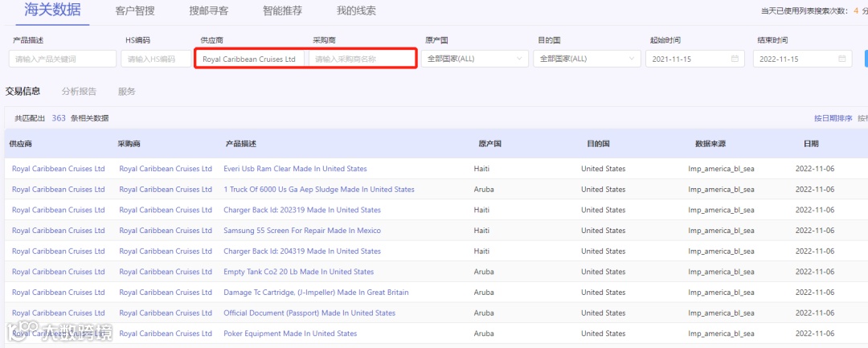Click supplier link in the Damage Tc Cartridge row
This screenshot has width=868, height=348.
(58, 292)
